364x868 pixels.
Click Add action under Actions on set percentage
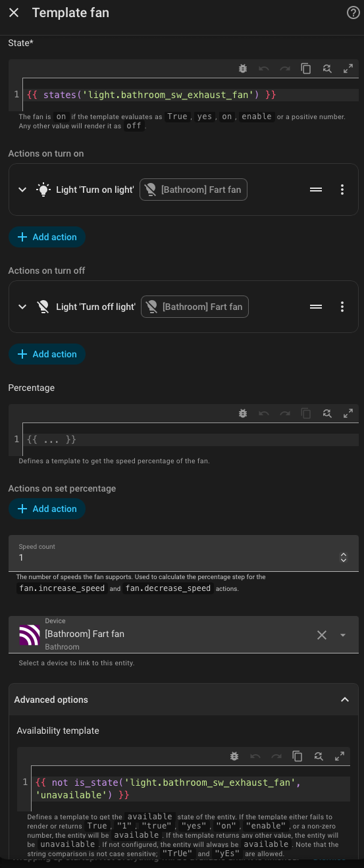47,509
